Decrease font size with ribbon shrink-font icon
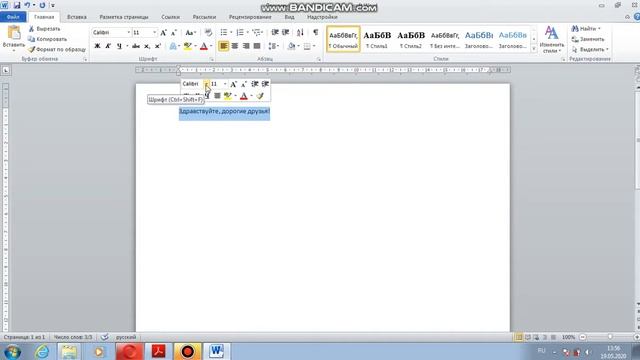This screenshot has height=360, width=640. point(173,33)
